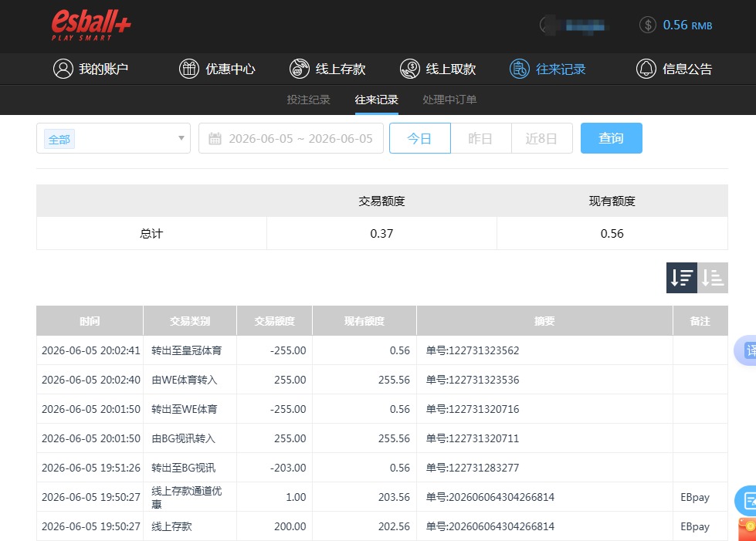Click the 由WE体育转入 row category
The image size is (756, 541).
185,380
